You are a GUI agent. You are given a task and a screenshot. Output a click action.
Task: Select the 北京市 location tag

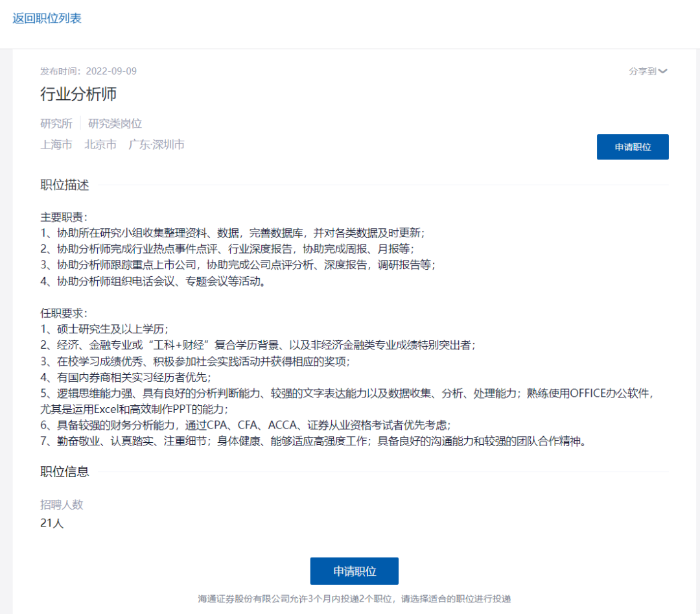[100, 145]
